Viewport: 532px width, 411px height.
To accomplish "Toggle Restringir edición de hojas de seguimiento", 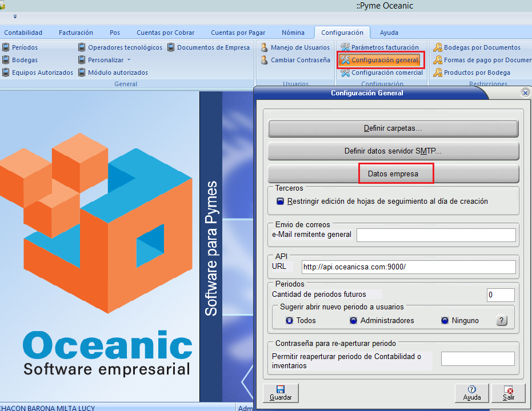I will pos(280,202).
